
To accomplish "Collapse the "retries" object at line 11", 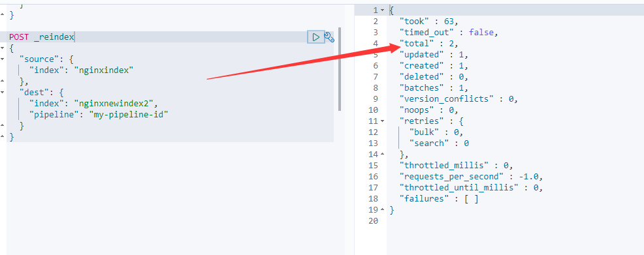I will point(383,121).
